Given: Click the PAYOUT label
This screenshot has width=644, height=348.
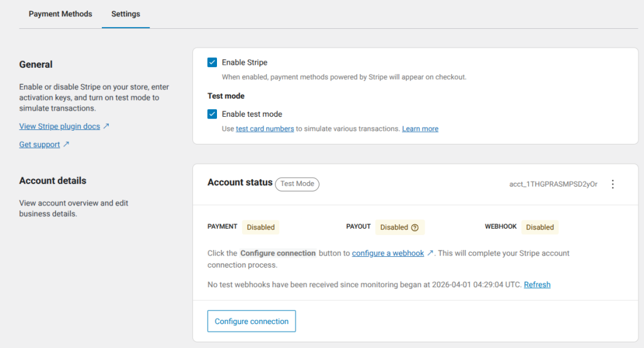Looking at the screenshot, I should 358,227.
